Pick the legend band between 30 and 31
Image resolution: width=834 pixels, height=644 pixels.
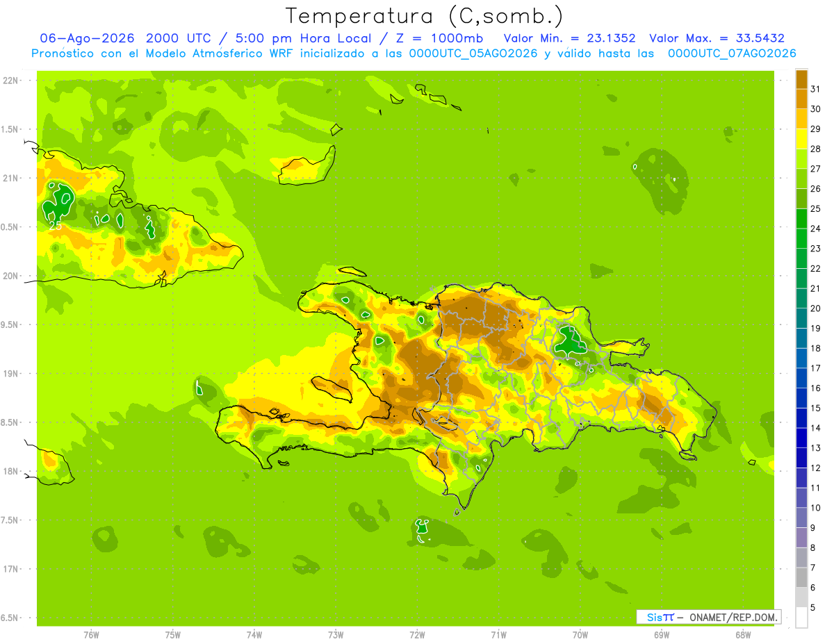(x=801, y=99)
